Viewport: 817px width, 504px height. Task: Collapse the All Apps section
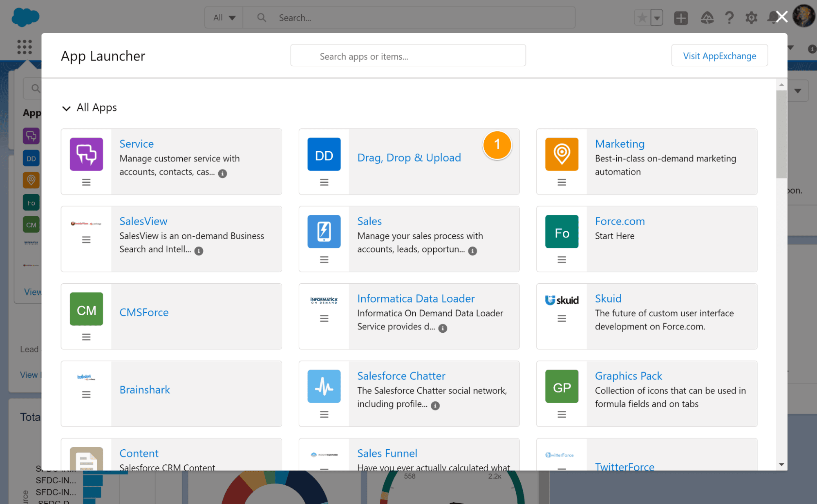tap(66, 108)
